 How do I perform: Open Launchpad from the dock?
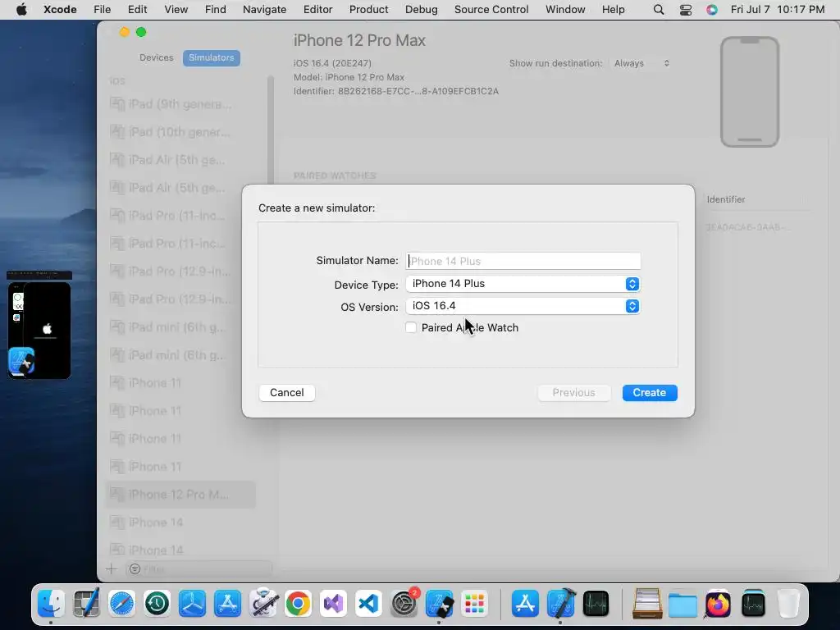[475, 604]
